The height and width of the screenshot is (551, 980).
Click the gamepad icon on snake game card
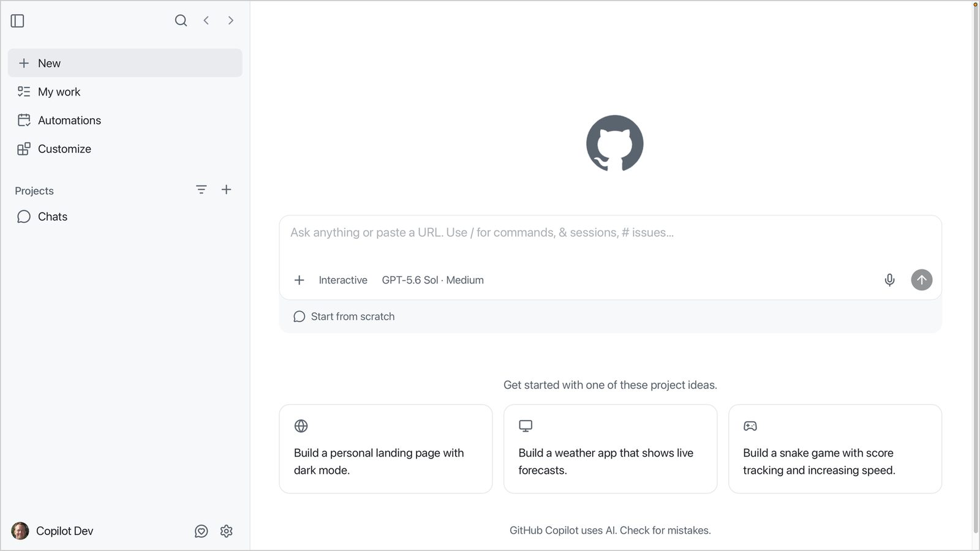click(750, 425)
